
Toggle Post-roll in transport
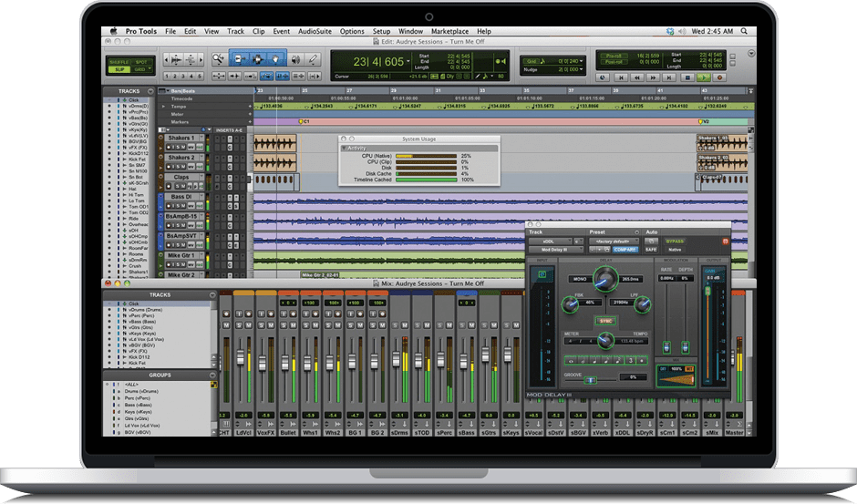click(x=614, y=62)
